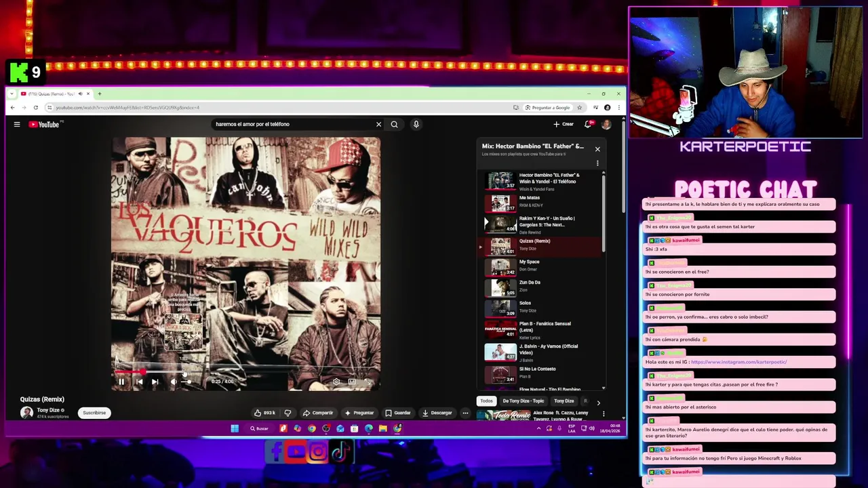Screen dimensions: 868x488
Task: Open the Instagram link in chat
Action: (738, 362)
